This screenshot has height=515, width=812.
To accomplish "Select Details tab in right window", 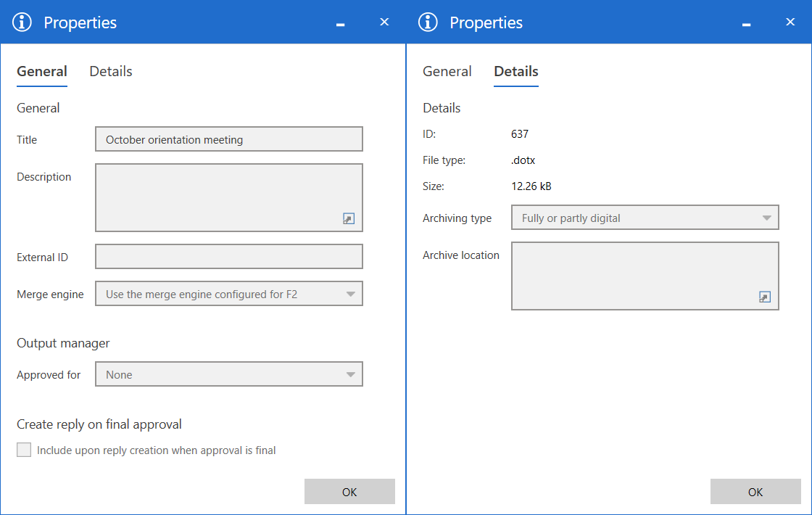I will tap(515, 72).
